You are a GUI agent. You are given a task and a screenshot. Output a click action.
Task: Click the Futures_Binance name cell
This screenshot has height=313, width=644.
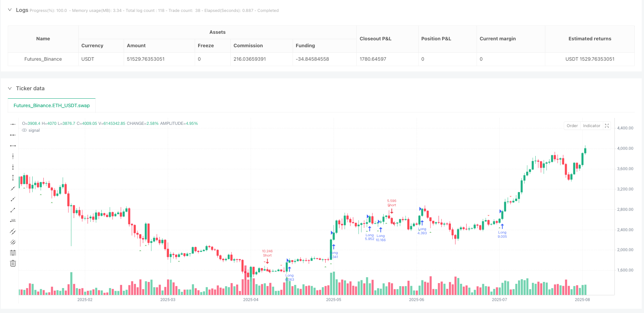pos(43,59)
